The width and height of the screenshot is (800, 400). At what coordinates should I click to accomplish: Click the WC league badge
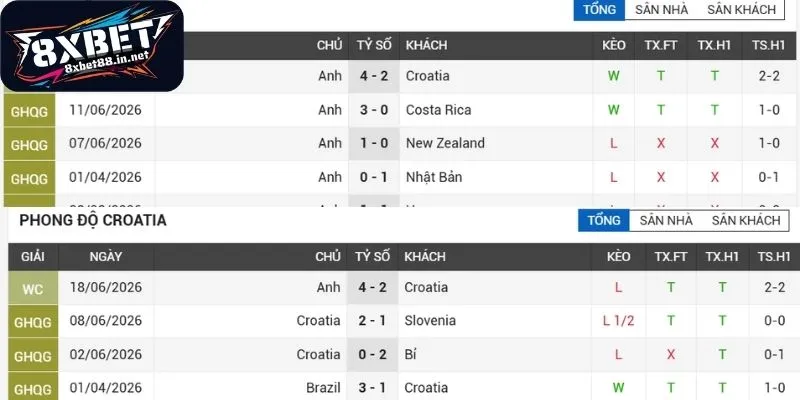point(33,288)
